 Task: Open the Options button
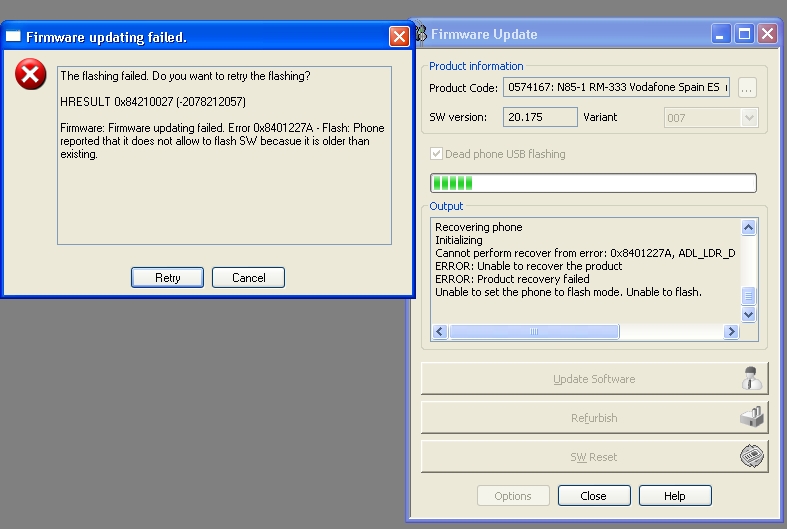[x=513, y=496]
